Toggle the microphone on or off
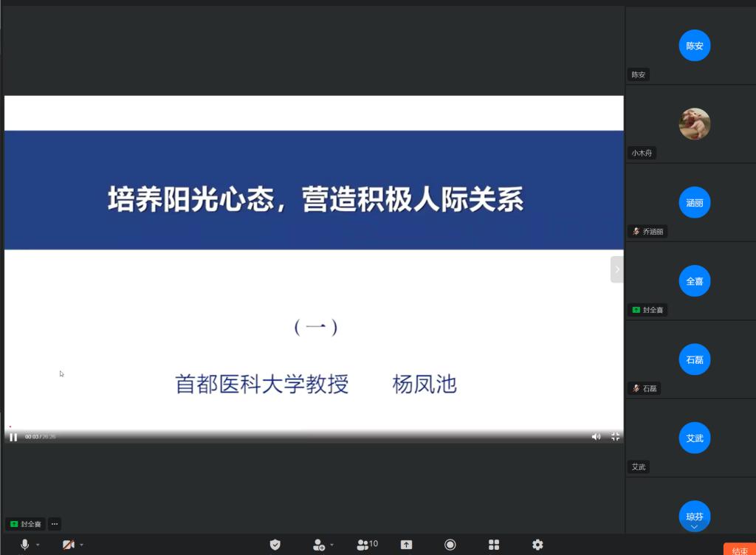The image size is (756, 555). pos(25,545)
